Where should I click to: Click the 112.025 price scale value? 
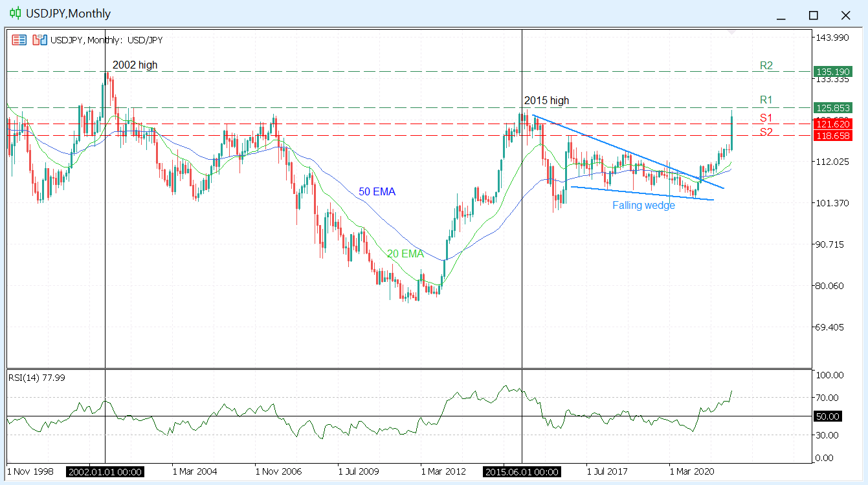(832, 162)
